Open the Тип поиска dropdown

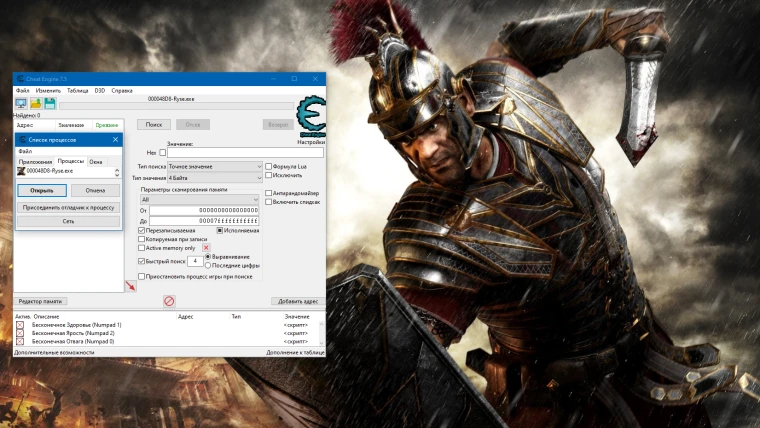click(215, 166)
